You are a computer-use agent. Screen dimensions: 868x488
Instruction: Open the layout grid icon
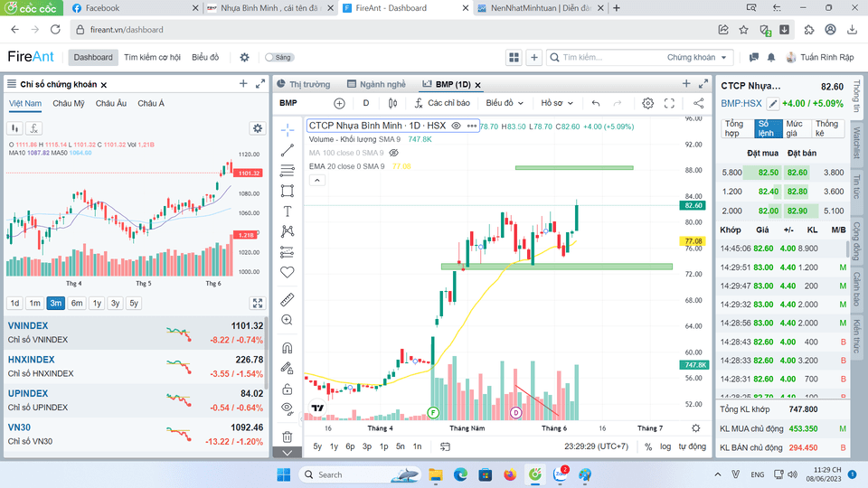[x=514, y=58]
